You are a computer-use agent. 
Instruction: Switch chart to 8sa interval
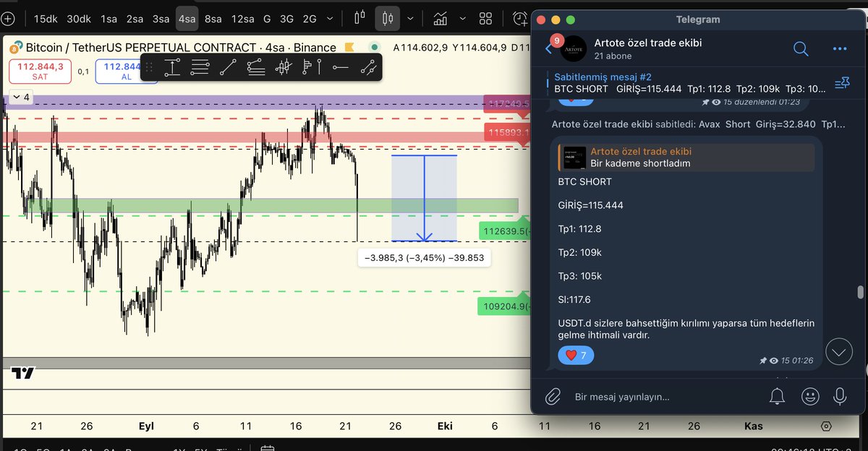213,18
